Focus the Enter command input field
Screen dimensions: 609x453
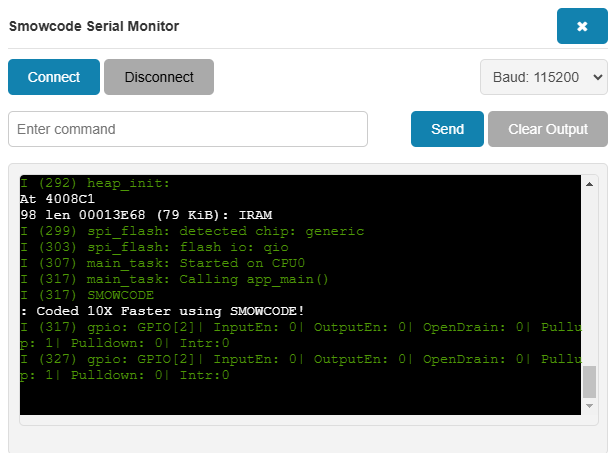click(x=188, y=129)
